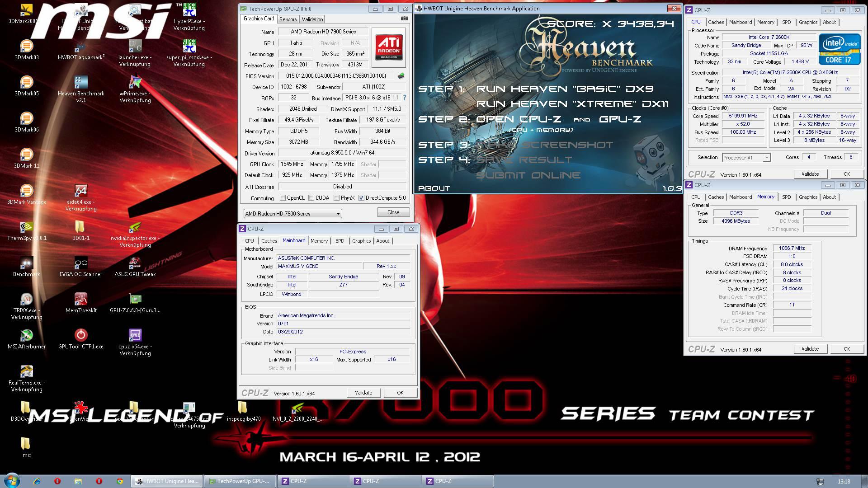868x488 pixels.
Task: Click taskbar clock showing 13:18
Action: point(844,481)
